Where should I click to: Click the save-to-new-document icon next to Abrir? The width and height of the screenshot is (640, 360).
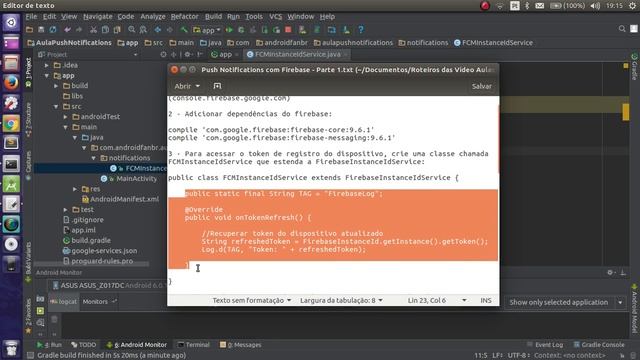(x=217, y=86)
